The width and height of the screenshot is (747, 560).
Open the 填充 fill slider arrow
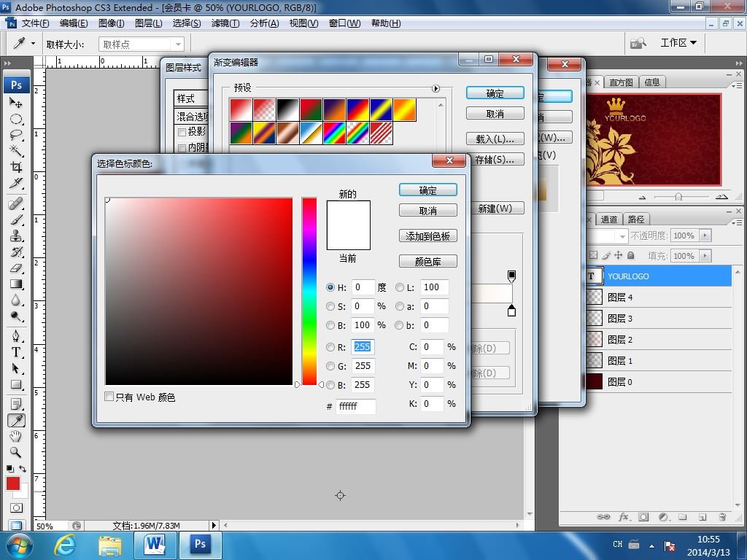tap(705, 256)
